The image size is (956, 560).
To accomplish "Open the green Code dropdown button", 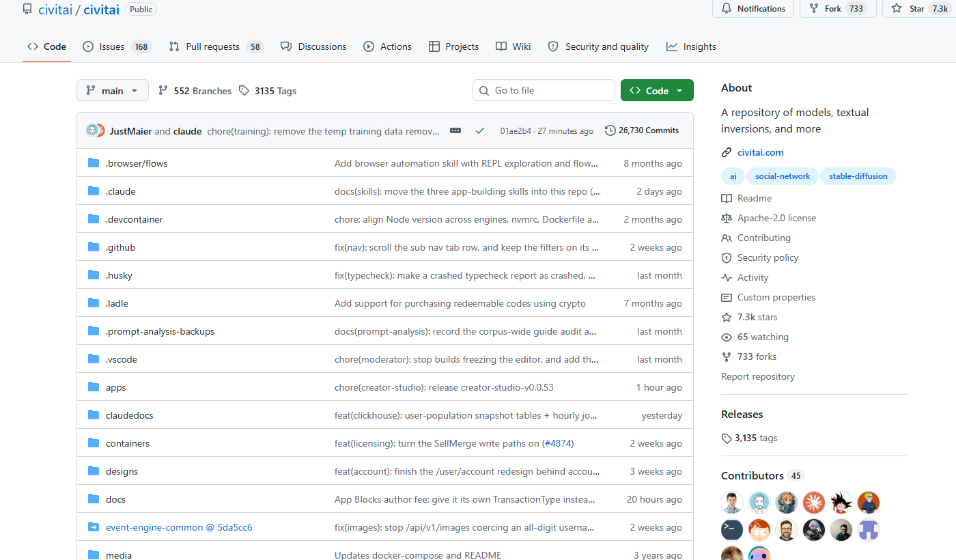I will [x=657, y=90].
